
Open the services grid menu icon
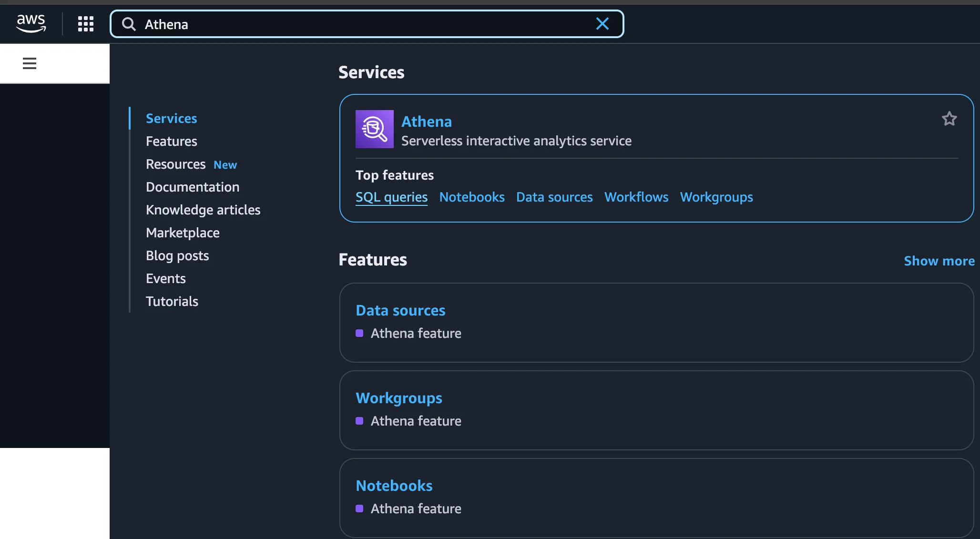(x=86, y=24)
